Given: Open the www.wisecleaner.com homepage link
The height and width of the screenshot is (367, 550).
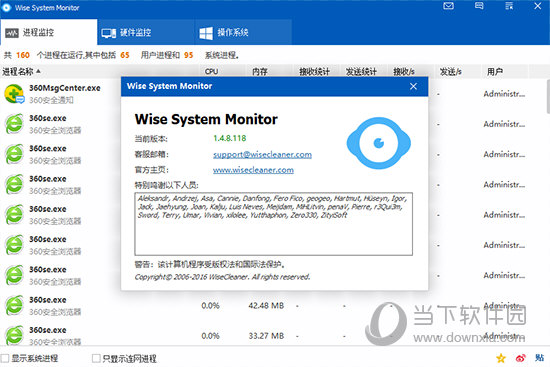Looking at the screenshot, I should (253, 170).
